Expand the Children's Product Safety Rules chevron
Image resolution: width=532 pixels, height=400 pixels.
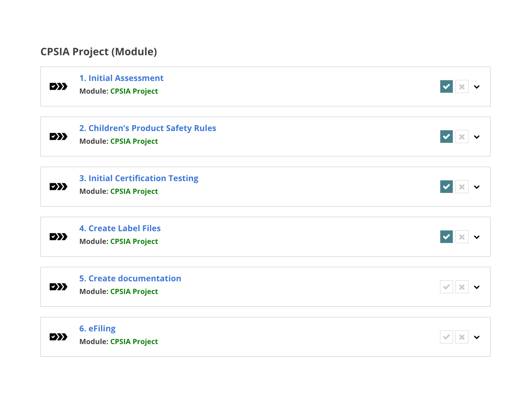tap(477, 137)
